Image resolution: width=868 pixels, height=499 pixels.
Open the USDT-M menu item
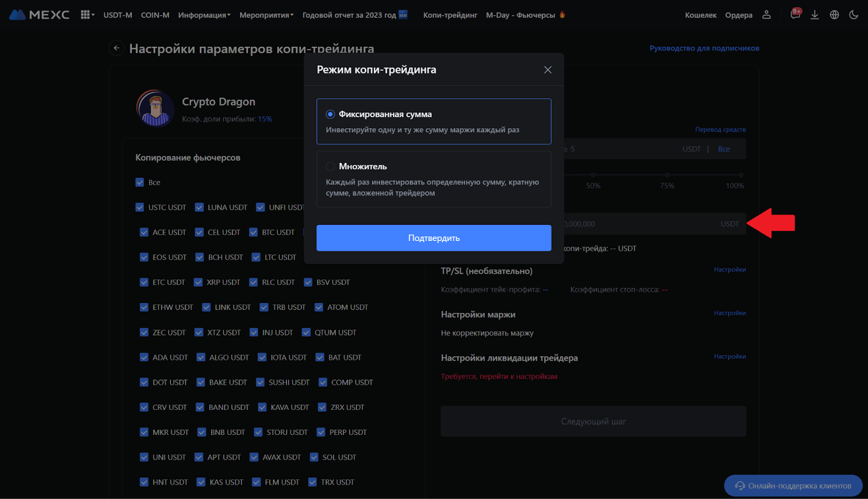118,15
